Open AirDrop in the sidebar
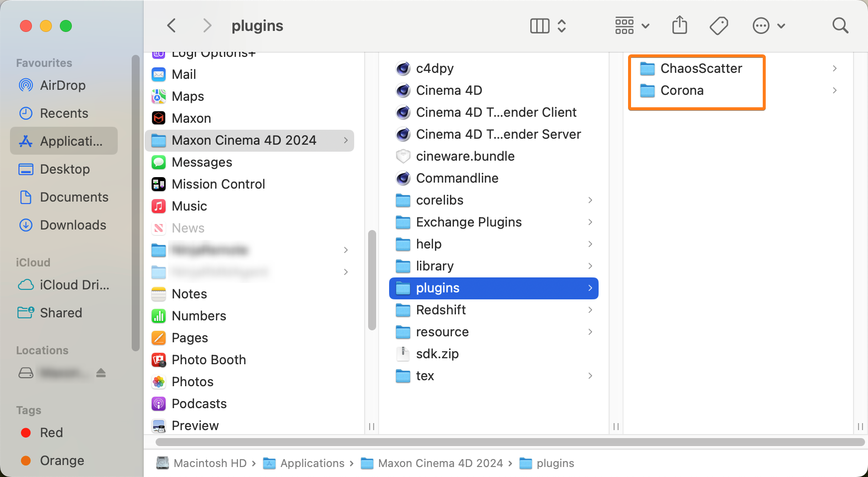The image size is (868, 477). 64,85
